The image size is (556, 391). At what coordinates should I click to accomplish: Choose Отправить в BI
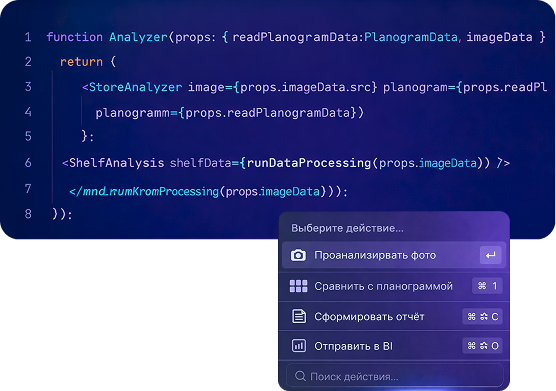[394, 346]
